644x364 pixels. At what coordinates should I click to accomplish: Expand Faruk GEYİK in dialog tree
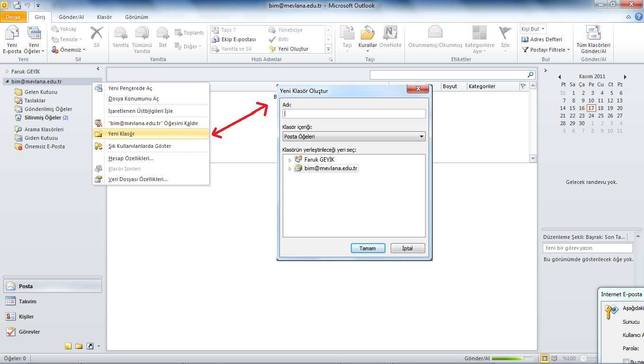tap(290, 160)
